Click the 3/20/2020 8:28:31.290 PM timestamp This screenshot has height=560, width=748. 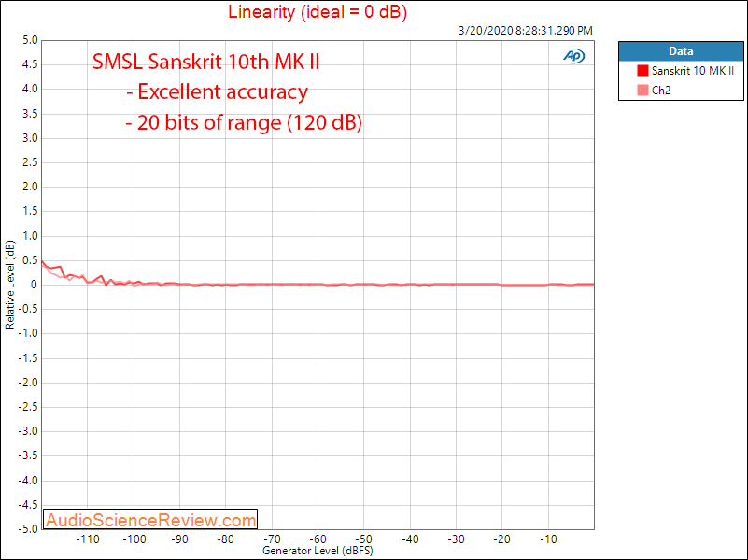[x=525, y=31]
